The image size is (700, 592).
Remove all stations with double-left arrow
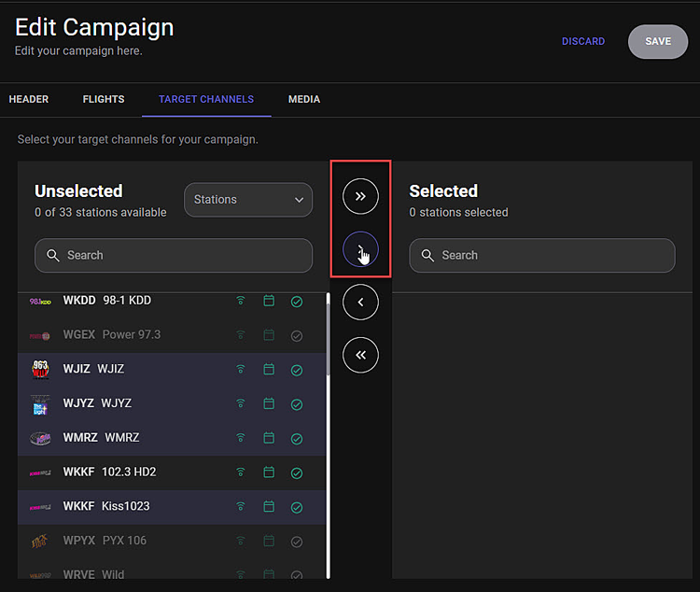360,355
